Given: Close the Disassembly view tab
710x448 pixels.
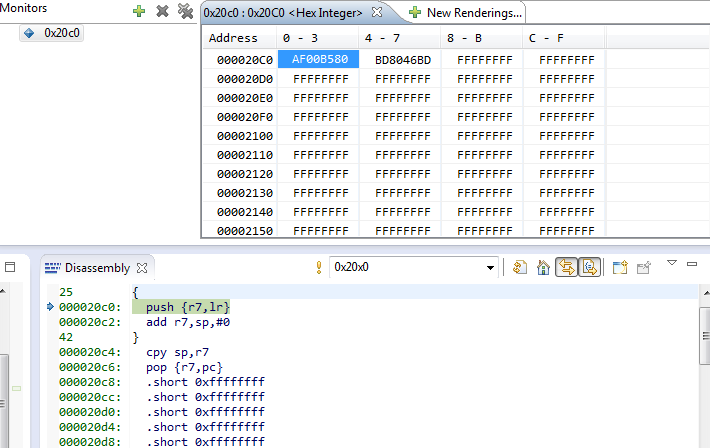Looking at the screenshot, I should point(142,268).
